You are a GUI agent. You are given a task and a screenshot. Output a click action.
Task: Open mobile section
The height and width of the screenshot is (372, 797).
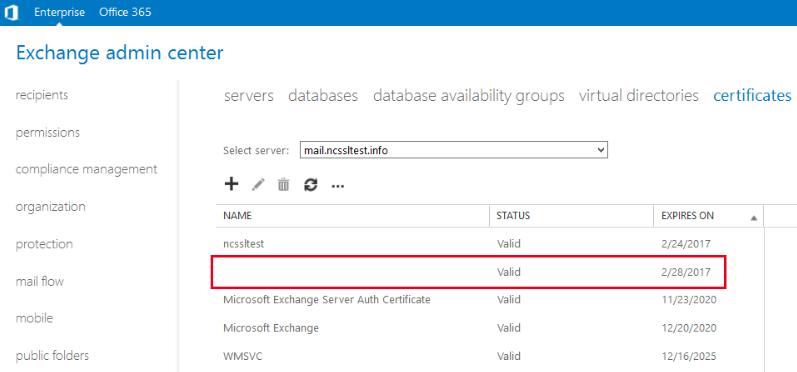click(35, 318)
